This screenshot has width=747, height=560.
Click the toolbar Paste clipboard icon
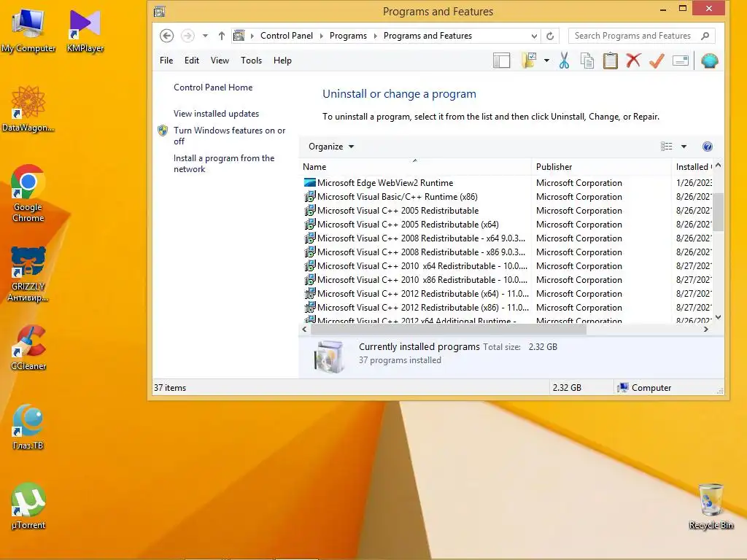click(x=611, y=61)
